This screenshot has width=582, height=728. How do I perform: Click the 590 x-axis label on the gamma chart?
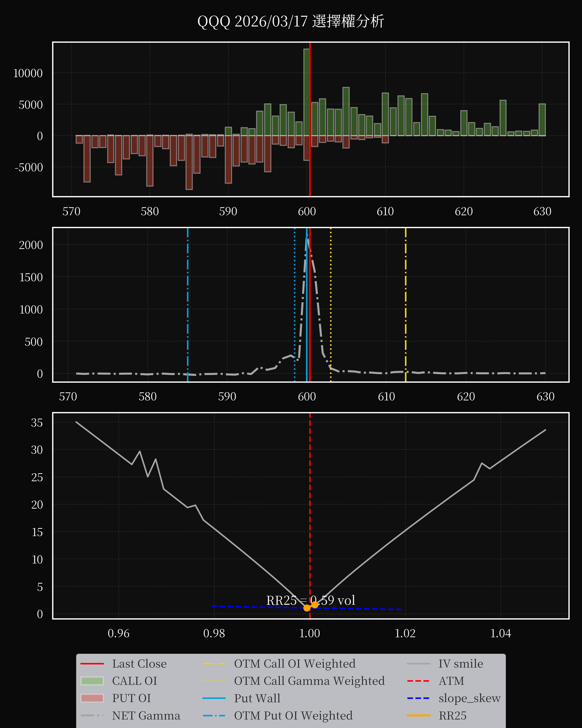(x=227, y=396)
